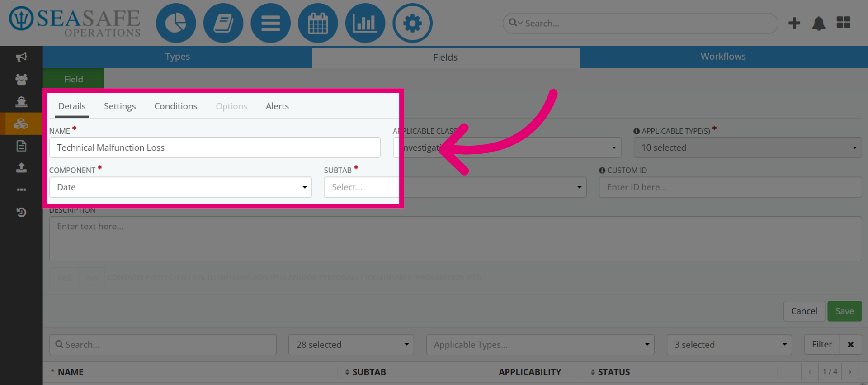
Task: Open document sidebar icon
Action: (x=21, y=146)
